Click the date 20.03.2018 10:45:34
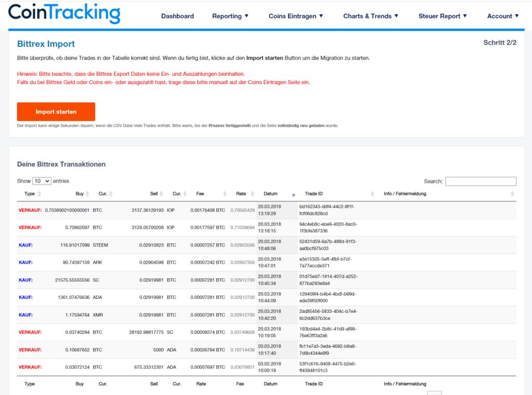This screenshot has height=395, width=532. (270, 280)
